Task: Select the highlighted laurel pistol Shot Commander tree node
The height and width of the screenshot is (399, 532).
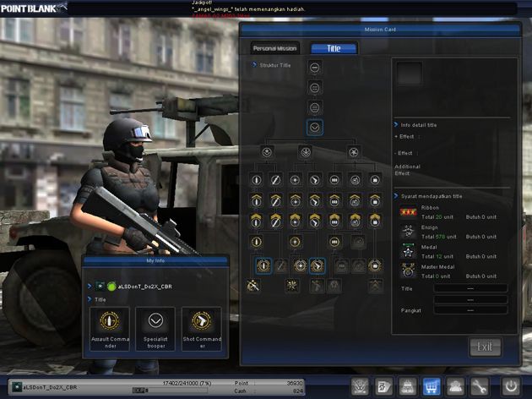Action: (318, 265)
